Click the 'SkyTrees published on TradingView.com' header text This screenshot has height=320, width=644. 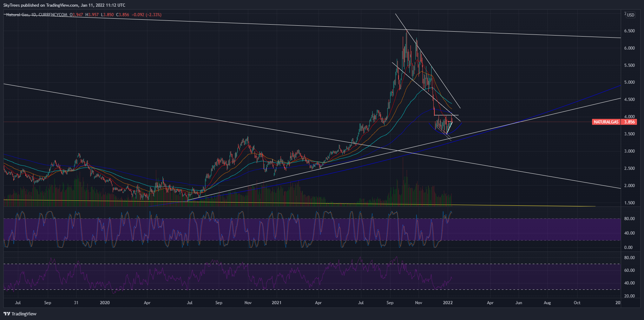tap(41, 5)
